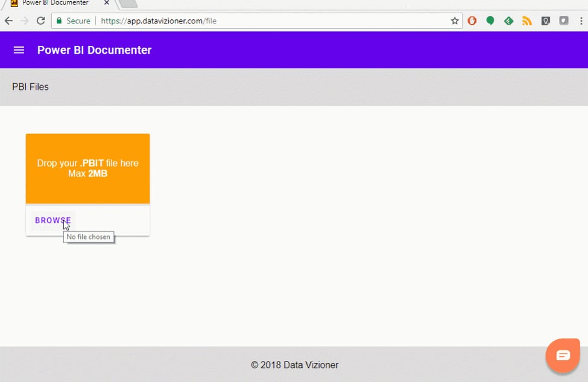
Task: Click the lightbulb extension icon
Action: coord(545,21)
